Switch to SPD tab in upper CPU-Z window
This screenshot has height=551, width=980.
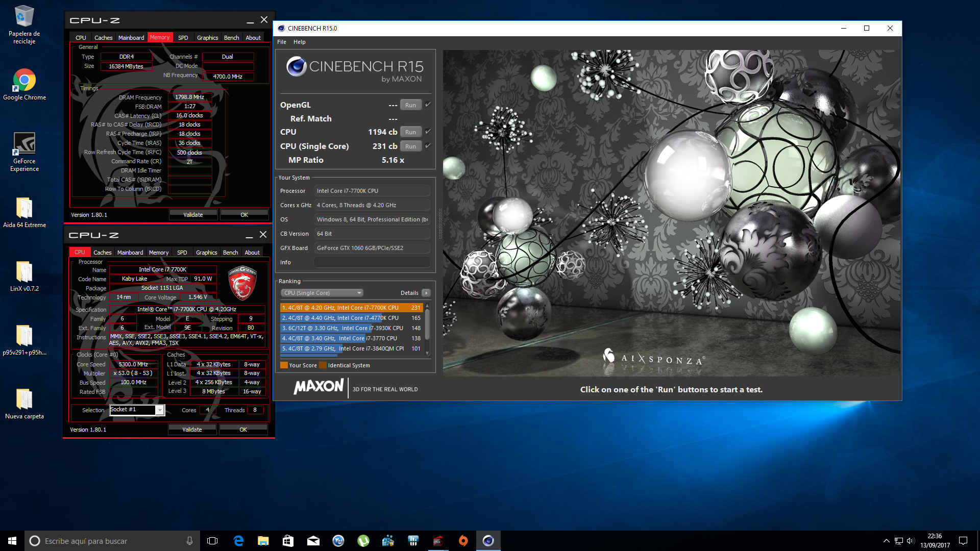pos(183,38)
